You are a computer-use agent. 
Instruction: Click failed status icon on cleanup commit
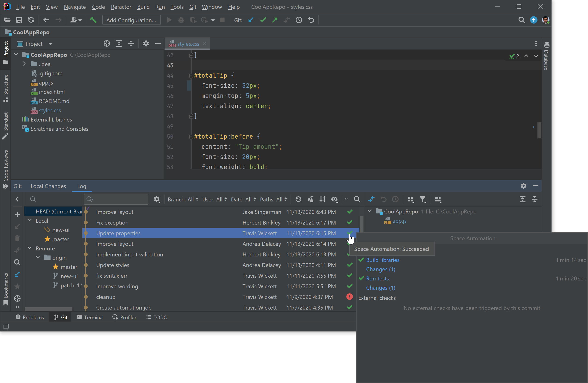(x=349, y=297)
